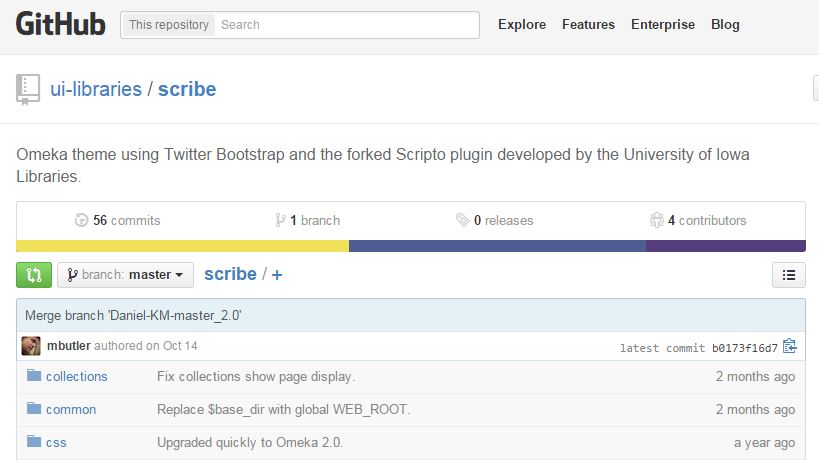Click the list view icon button
The height and width of the screenshot is (460, 819).
tap(789, 275)
